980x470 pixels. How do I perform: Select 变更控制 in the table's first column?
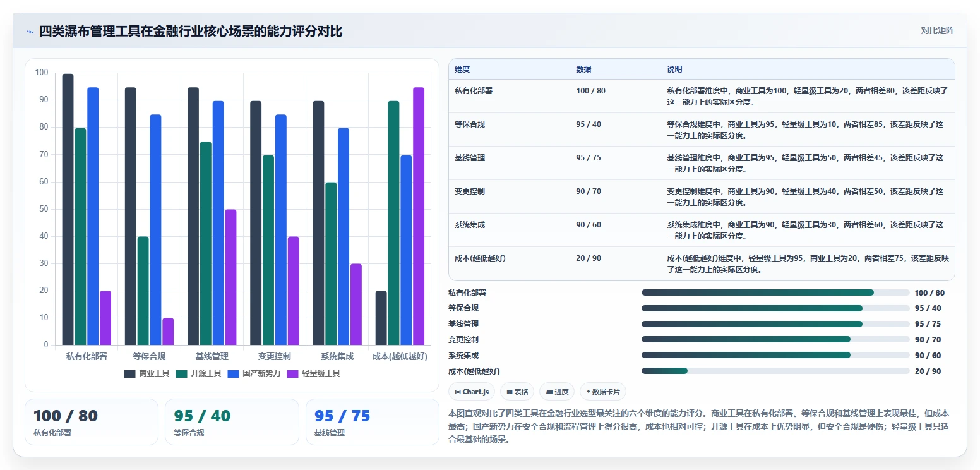coord(470,191)
